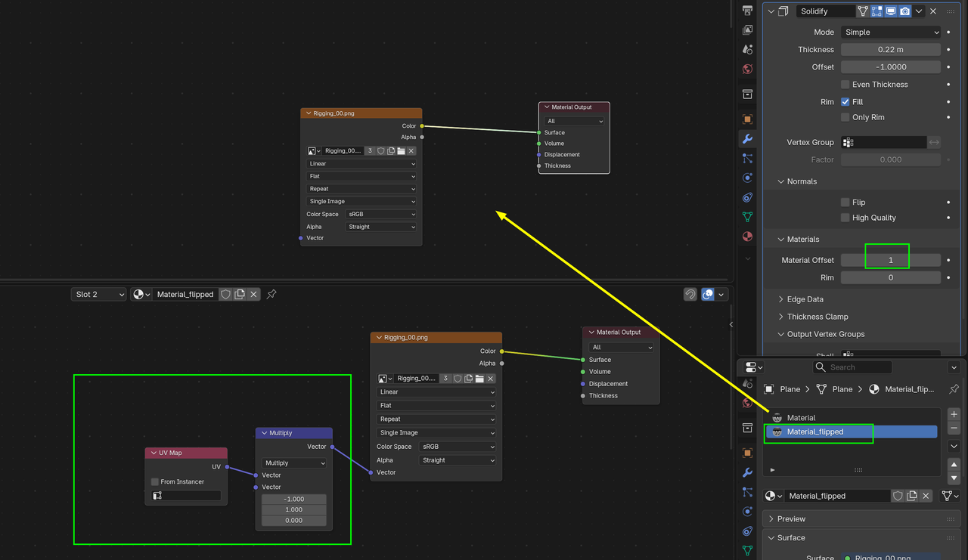Open the Solidify modifier extras dropdown
Screen dimensions: 968x560
pos(919,11)
